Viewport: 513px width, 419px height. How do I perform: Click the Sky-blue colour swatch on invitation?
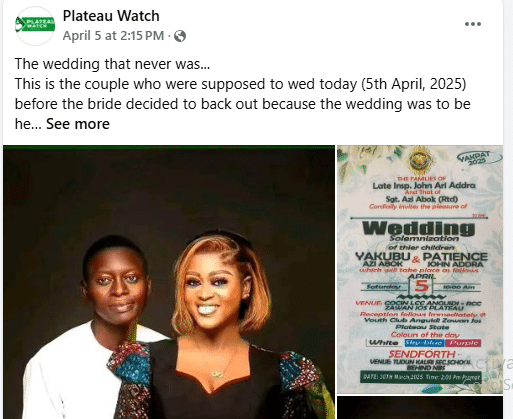(424, 343)
